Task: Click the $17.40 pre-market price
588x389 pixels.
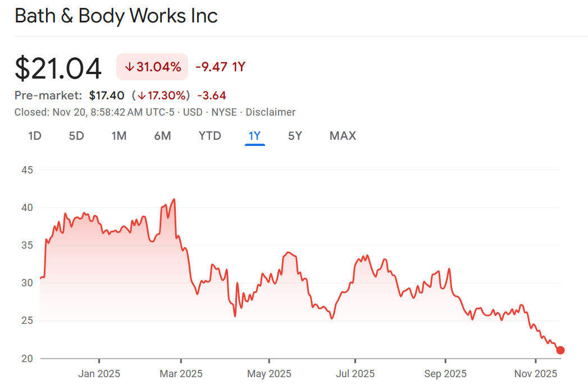Action: [x=107, y=95]
